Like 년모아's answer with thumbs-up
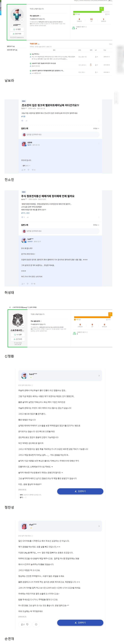 22,170
